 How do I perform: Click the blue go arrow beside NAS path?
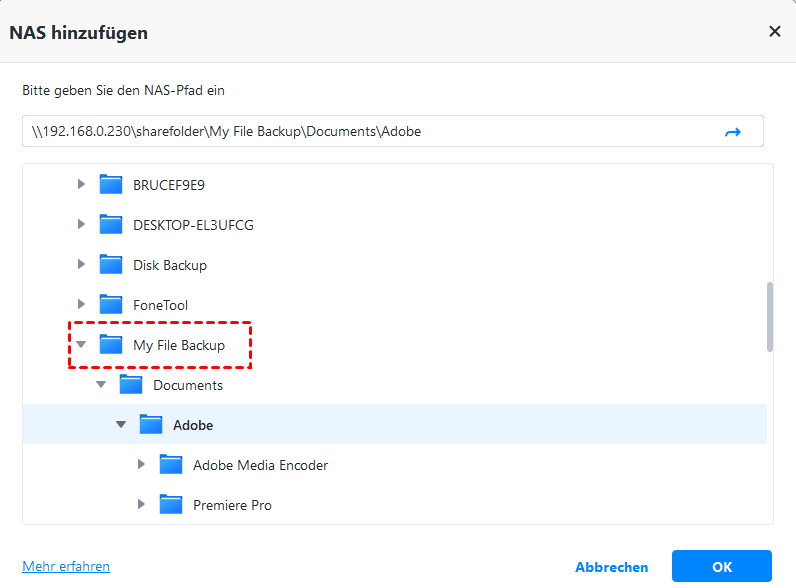732,132
